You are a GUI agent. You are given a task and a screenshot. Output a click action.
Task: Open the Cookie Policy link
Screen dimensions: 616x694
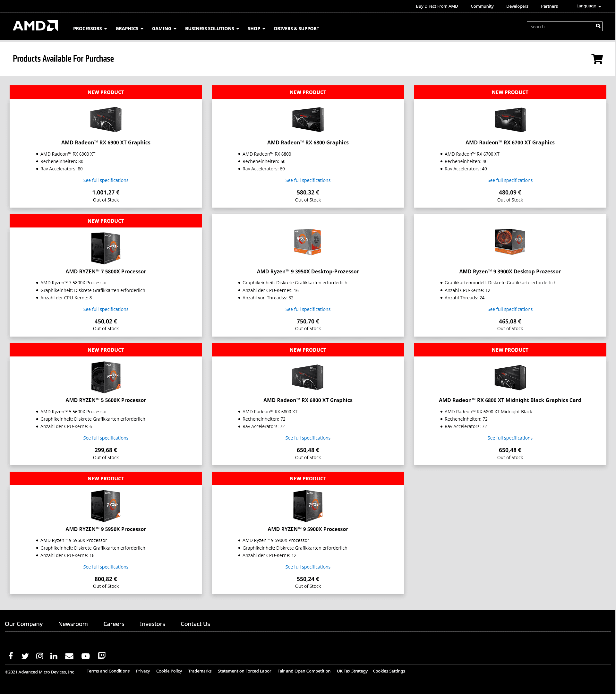click(169, 671)
